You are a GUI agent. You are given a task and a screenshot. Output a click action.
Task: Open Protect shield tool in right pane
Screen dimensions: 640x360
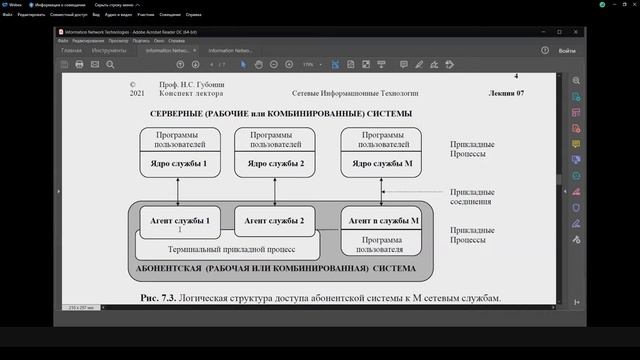(576, 207)
